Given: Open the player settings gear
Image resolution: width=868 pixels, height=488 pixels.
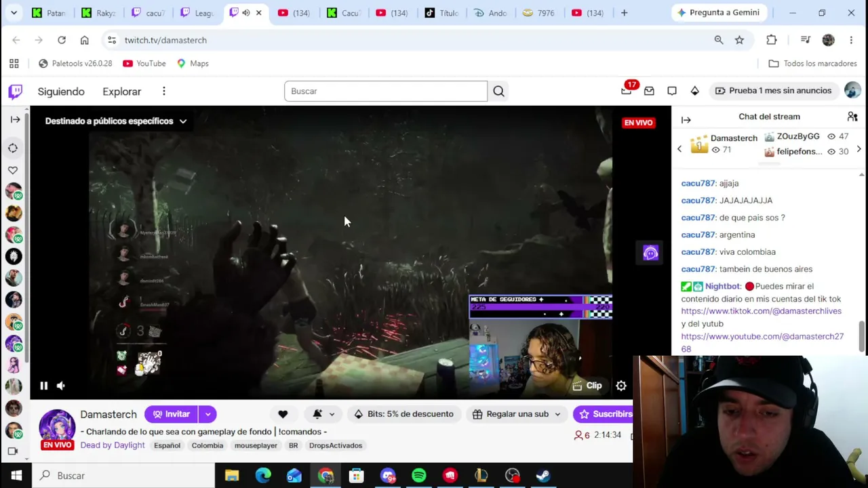Looking at the screenshot, I should (621, 386).
